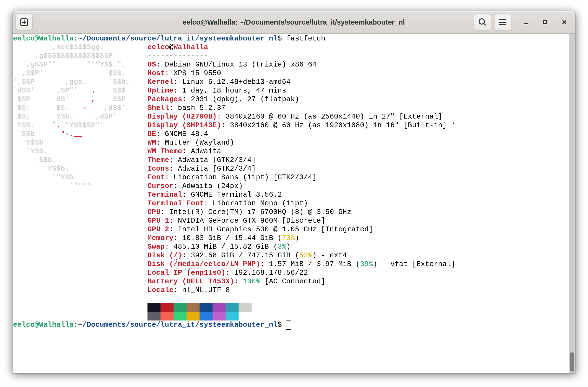The width and height of the screenshot is (588, 387).
Task: Click the terminal cursor at prompt
Action: coord(288,325)
